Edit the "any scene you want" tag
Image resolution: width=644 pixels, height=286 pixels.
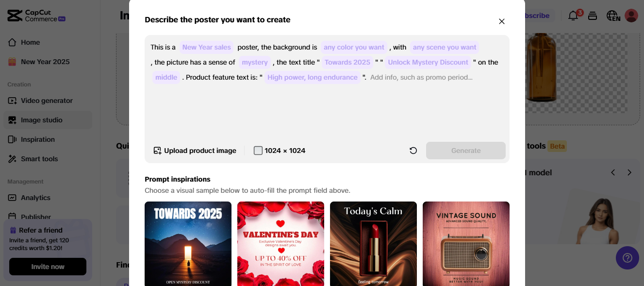click(445, 47)
